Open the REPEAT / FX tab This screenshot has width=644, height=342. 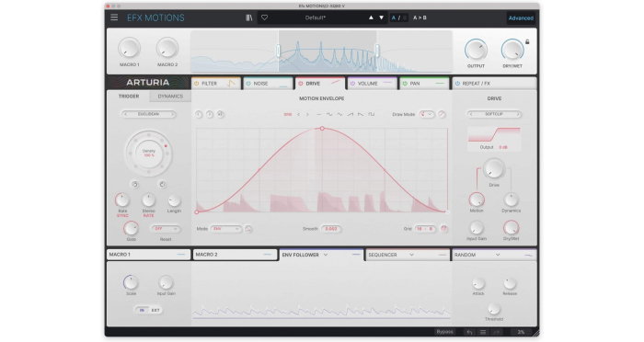(494, 84)
